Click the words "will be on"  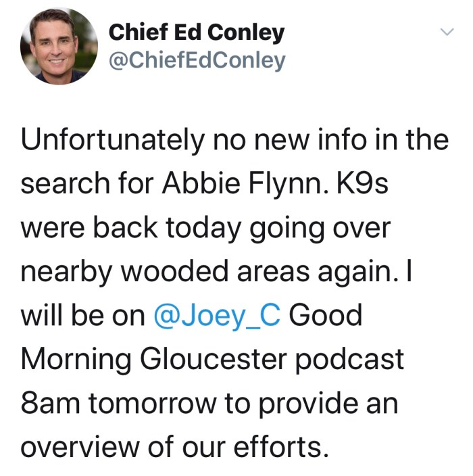(x=84, y=316)
